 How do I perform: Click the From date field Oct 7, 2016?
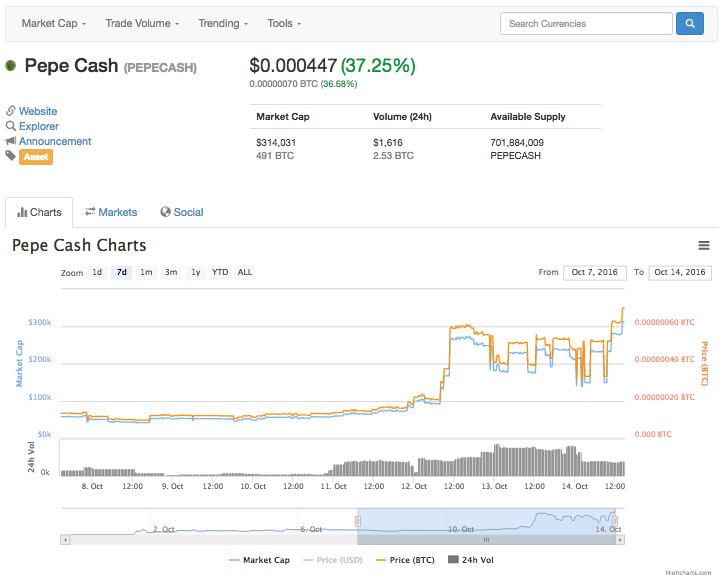click(595, 273)
